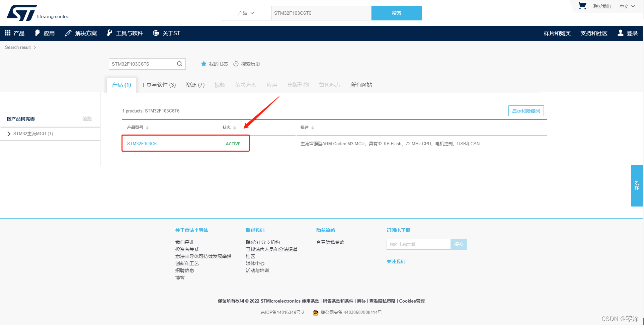Open 活动与培训 footer link

(257, 270)
